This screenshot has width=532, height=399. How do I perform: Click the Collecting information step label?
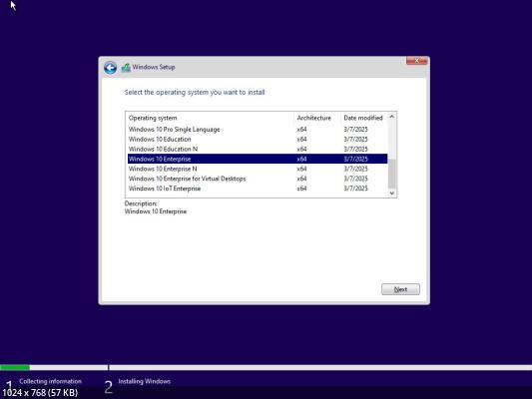[50, 381]
